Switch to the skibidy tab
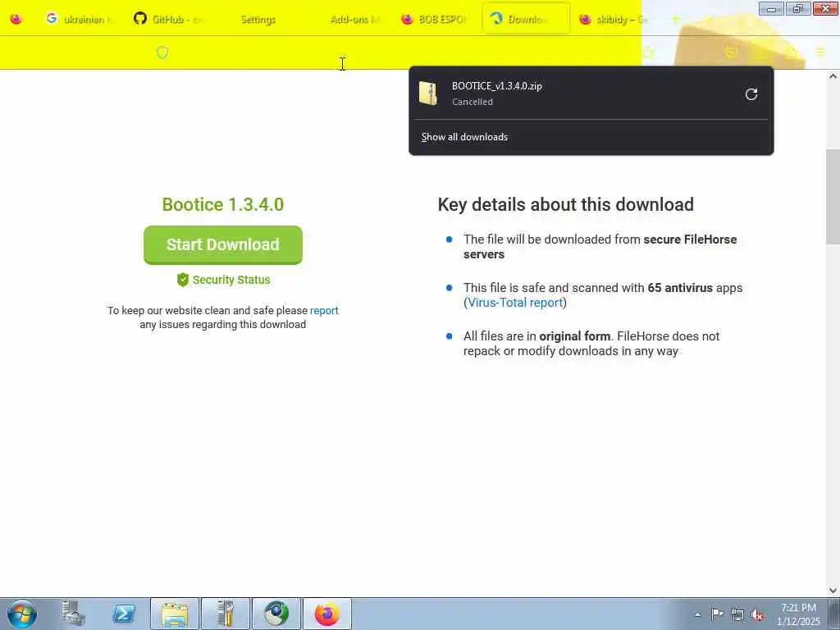The image size is (840, 630). pyautogui.click(x=615, y=19)
